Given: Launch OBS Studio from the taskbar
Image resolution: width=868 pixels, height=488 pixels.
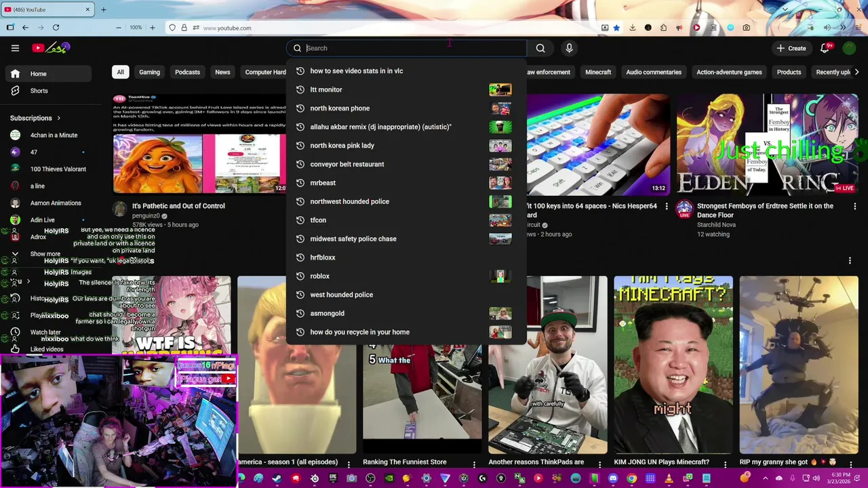Looking at the screenshot, I should pos(370,479).
